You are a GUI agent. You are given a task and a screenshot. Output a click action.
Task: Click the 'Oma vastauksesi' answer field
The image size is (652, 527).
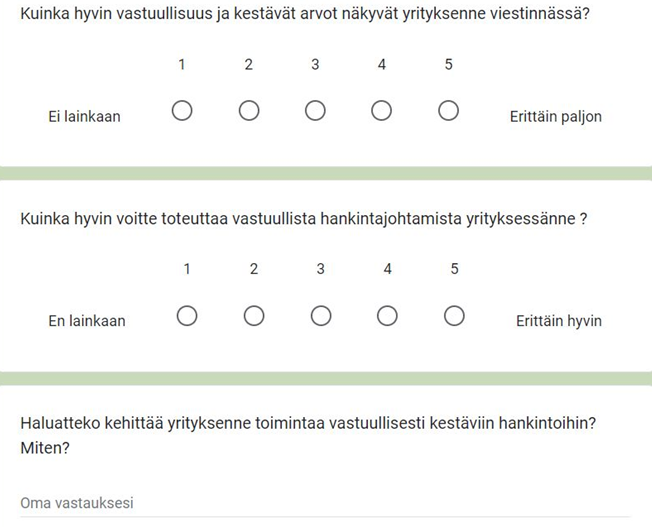pyautogui.click(x=326, y=503)
